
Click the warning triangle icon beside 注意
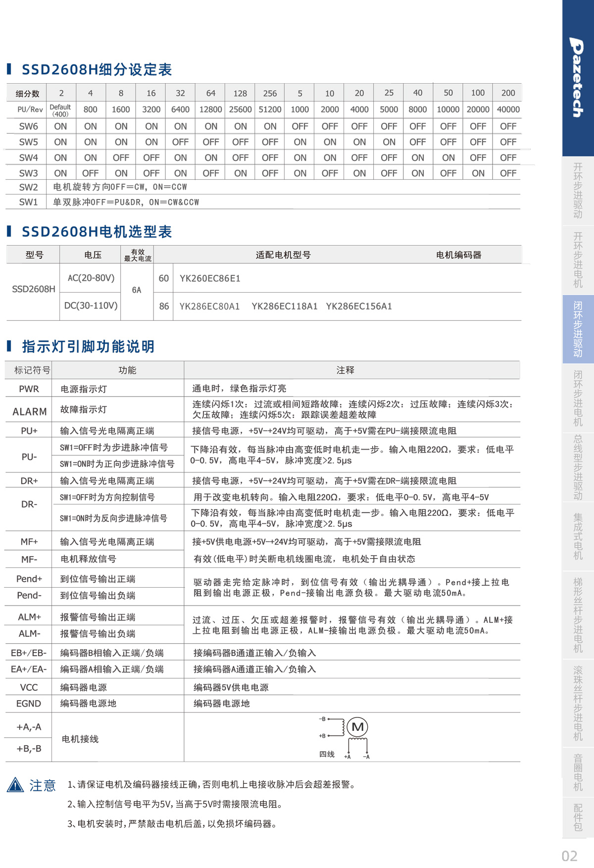15,785
